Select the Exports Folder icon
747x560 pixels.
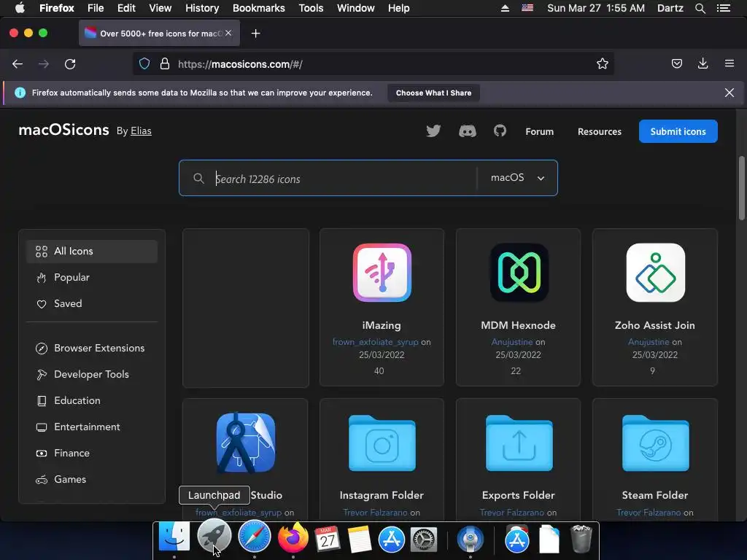tap(519, 443)
